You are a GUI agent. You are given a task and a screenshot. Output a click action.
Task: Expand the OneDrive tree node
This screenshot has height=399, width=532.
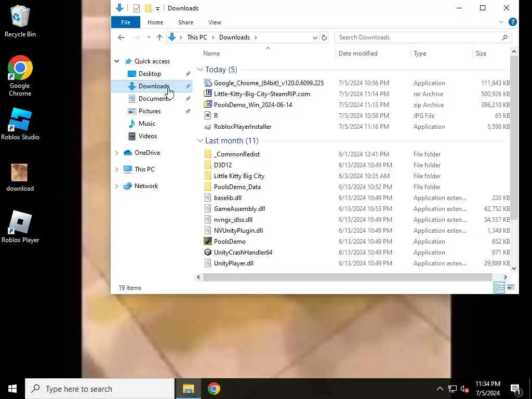[x=117, y=153]
